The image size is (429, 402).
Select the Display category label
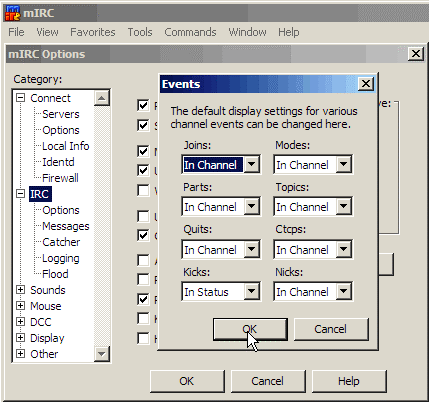click(47, 338)
